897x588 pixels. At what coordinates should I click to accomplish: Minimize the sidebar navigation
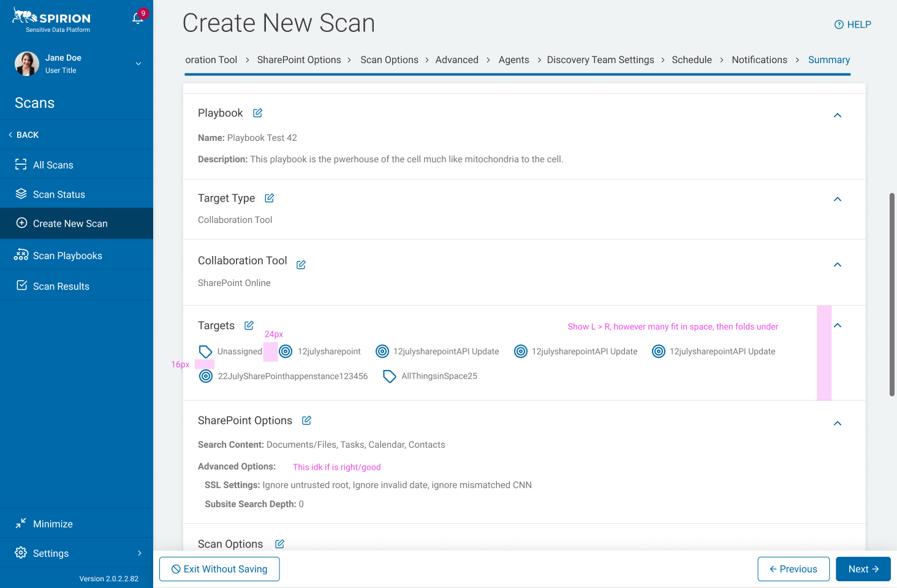pyautogui.click(x=53, y=524)
